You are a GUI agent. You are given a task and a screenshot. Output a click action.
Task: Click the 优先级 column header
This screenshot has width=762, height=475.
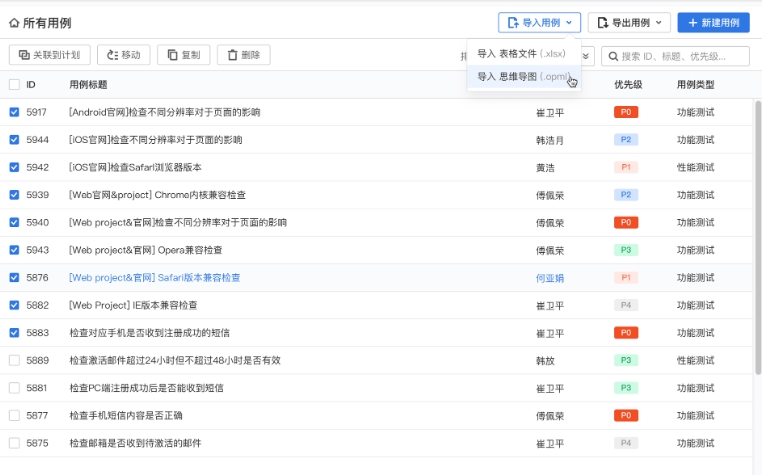(x=628, y=85)
